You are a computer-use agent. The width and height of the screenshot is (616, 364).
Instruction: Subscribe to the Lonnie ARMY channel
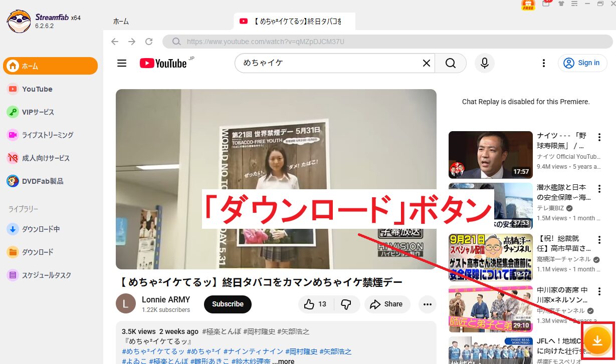tap(228, 304)
